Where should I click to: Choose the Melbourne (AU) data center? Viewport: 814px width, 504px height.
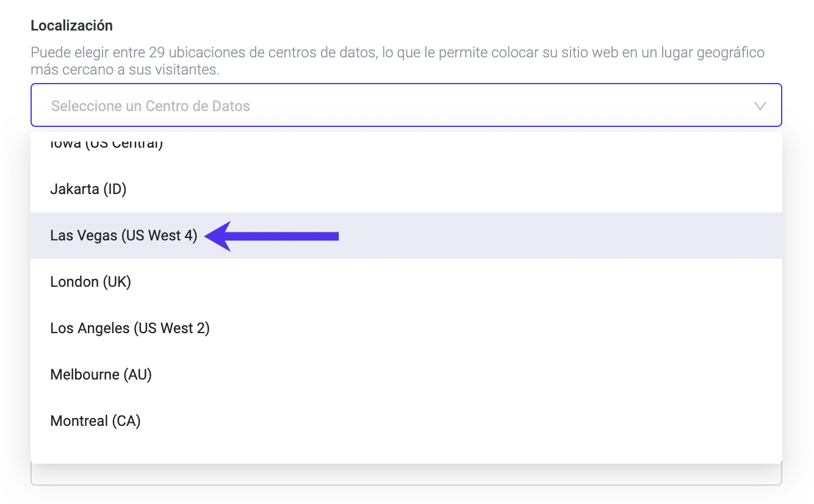point(101,375)
